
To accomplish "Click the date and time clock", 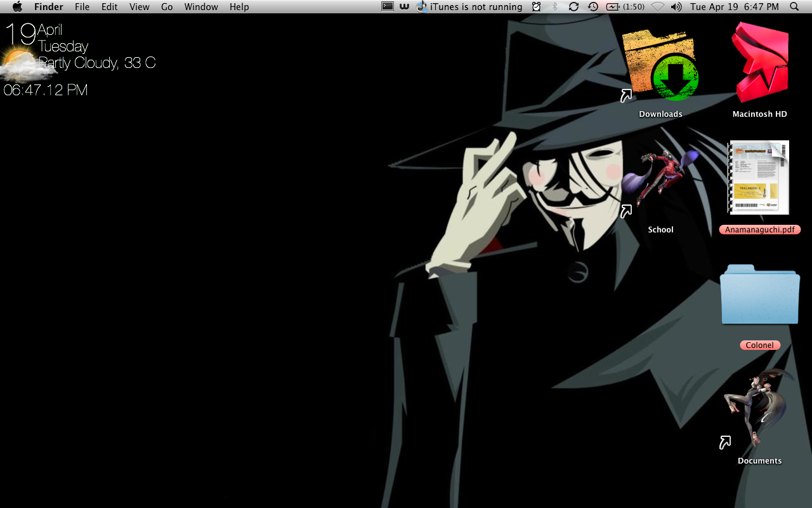I will coord(735,7).
